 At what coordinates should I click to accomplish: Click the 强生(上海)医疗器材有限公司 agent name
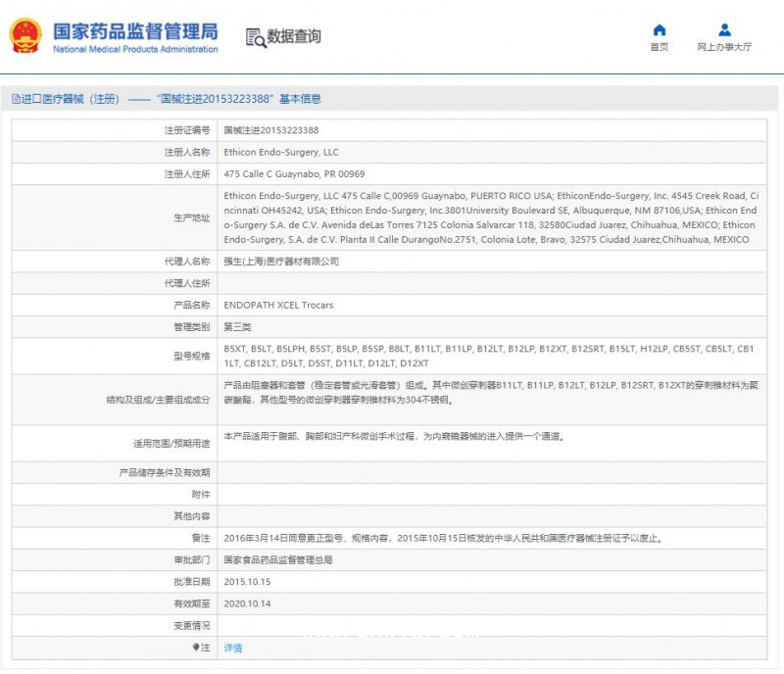tap(281, 262)
